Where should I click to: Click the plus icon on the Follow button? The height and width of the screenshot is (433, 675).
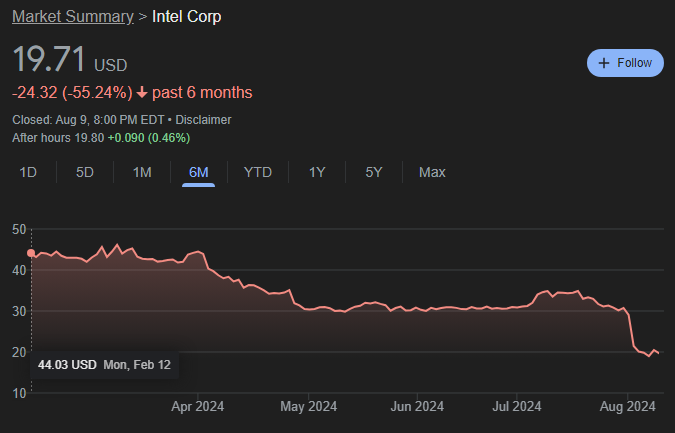pyautogui.click(x=603, y=63)
